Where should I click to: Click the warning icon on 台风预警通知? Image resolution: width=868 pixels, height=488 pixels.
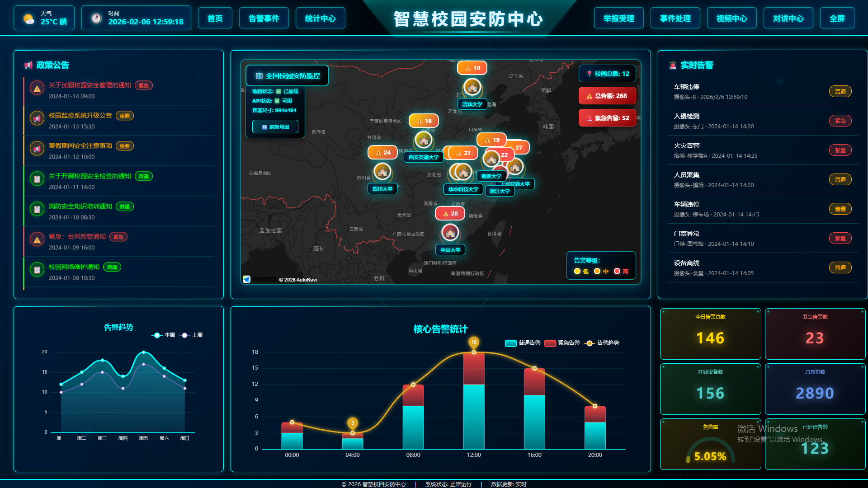tap(37, 239)
